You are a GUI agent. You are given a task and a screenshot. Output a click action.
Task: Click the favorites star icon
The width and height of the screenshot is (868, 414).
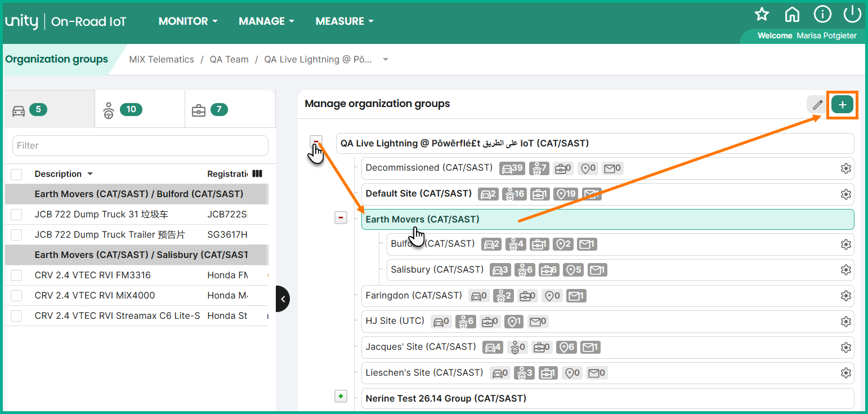coord(762,14)
